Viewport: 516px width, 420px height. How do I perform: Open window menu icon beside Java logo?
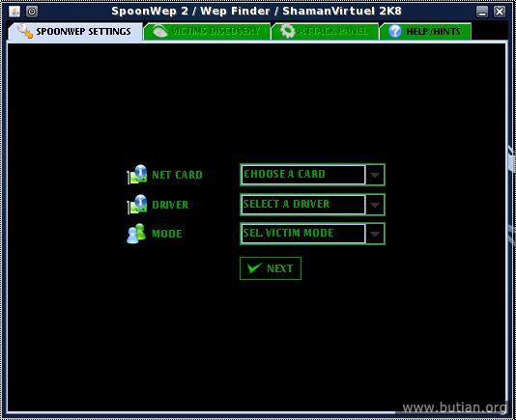(32, 12)
